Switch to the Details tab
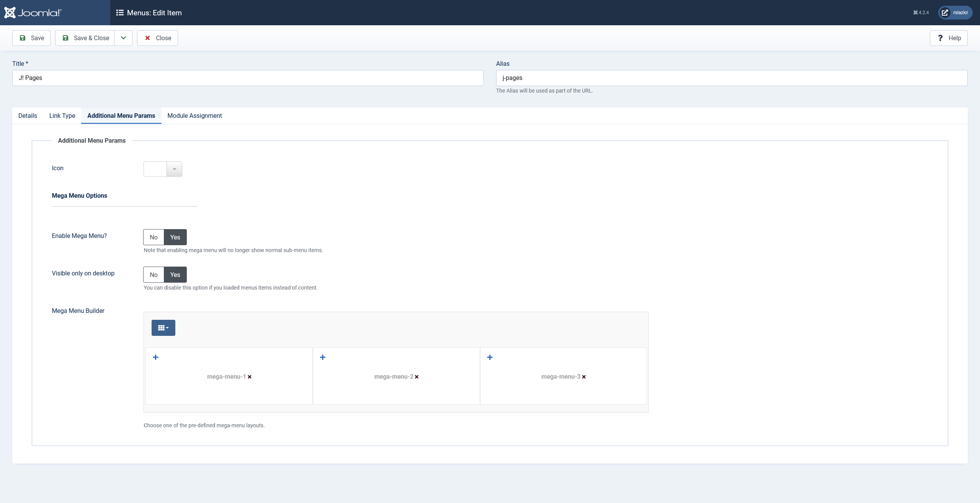980x503 pixels. tap(28, 116)
